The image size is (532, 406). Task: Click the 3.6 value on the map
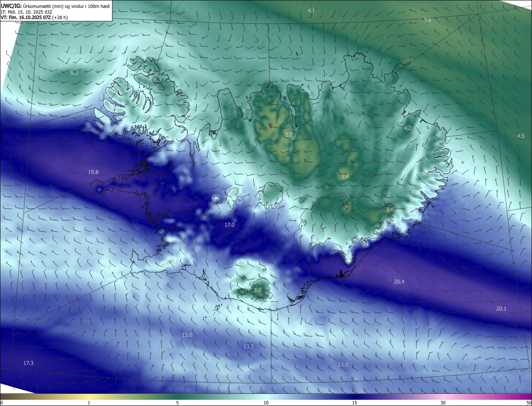pos(427,20)
